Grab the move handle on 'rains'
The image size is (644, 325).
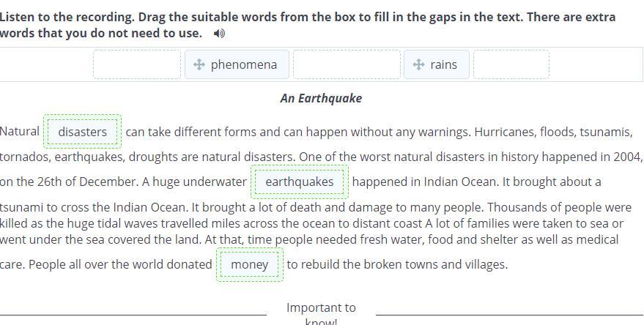(x=418, y=64)
